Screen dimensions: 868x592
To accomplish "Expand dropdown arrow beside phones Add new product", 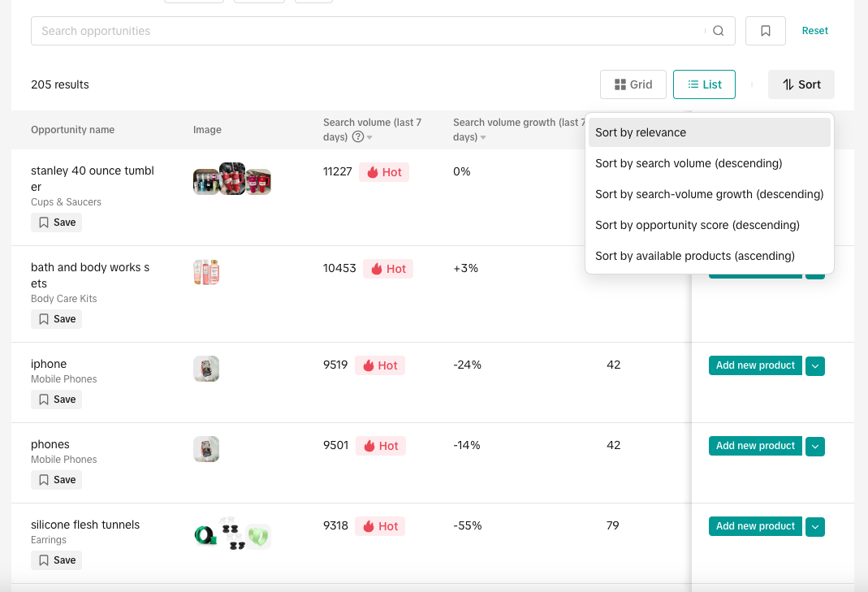I will point(815,447).
